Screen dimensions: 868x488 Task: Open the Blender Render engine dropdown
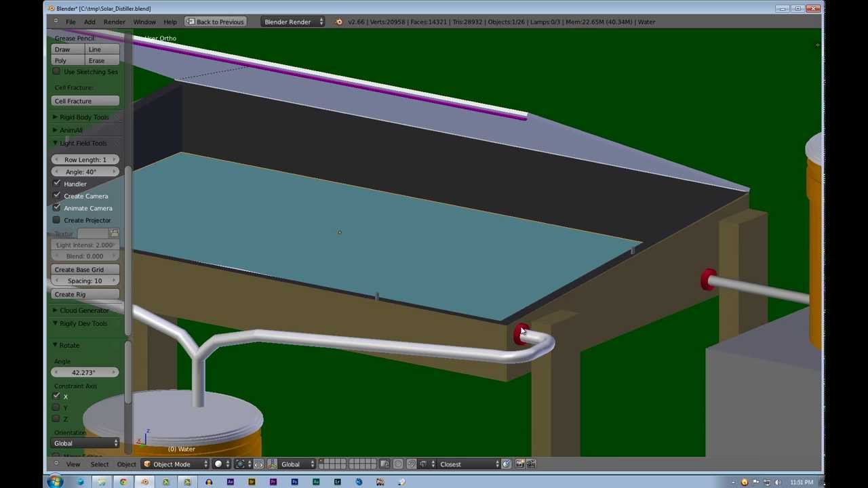point(292,22)
